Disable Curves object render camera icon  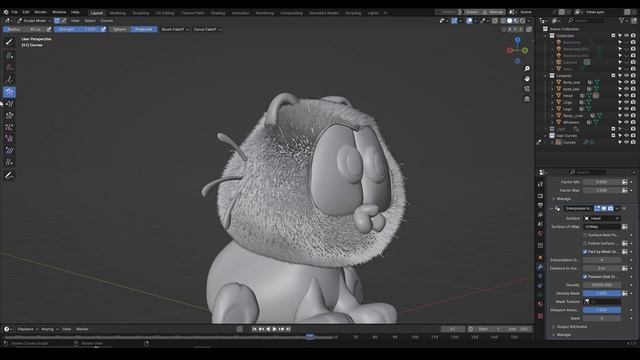633,142
